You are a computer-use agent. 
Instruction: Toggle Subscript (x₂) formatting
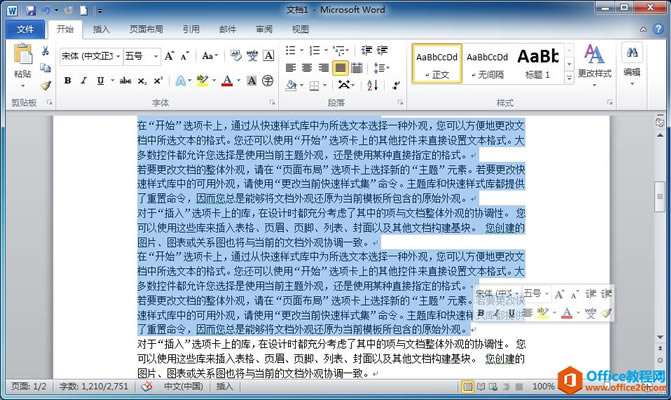(142, 81)
